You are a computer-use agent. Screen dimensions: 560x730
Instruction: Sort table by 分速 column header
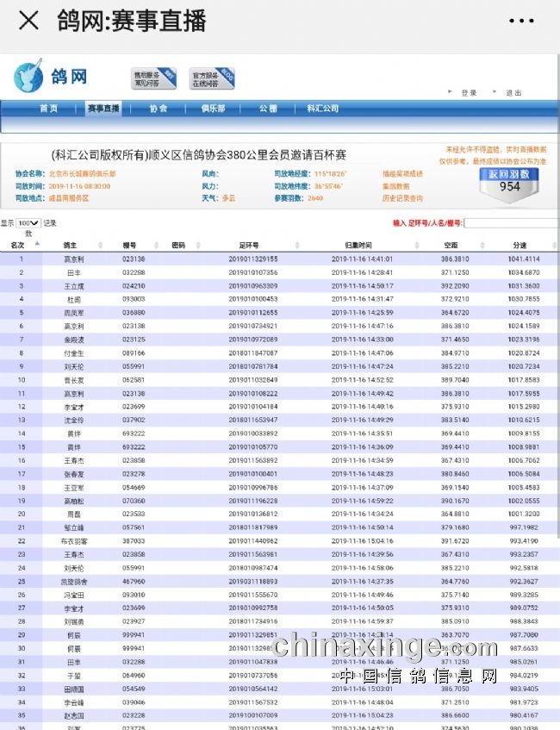(x=520, y=245)
